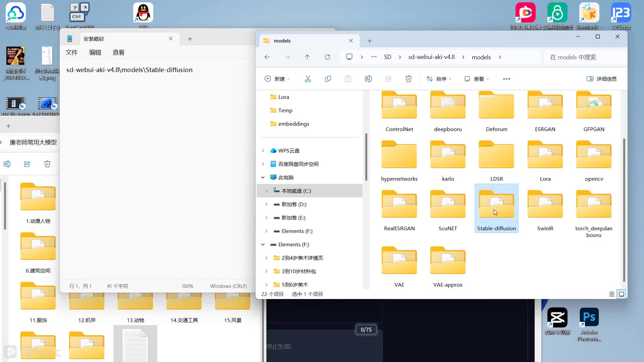644x362 pixels.
Task: Click the Rename icon in models window toolbar
Action: [x=368, y=79]
